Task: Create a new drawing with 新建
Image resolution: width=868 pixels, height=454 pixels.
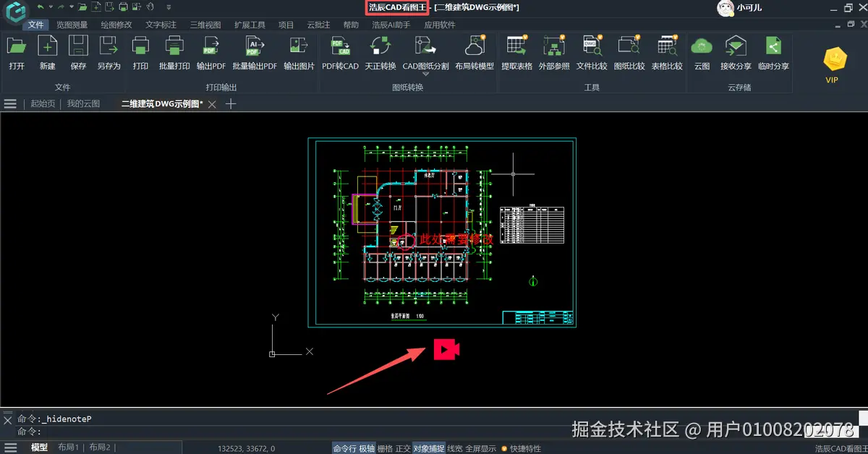Action: tap(48, 53)
